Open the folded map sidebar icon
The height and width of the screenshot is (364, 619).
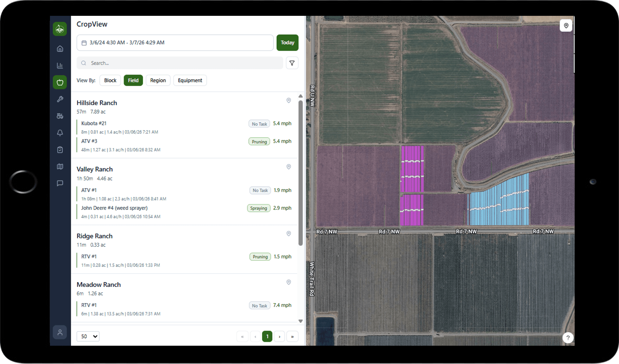(60, 167)
